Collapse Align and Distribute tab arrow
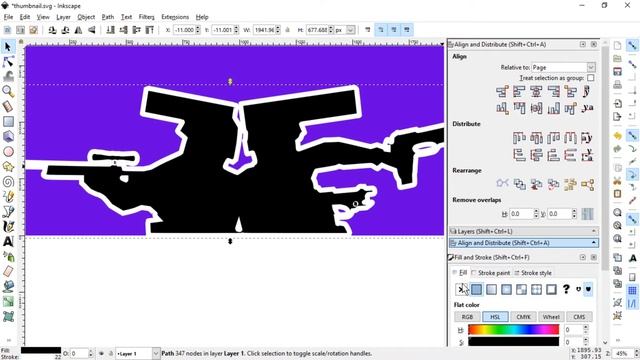This screenshot has width=640, height=360. click(593, 243)
